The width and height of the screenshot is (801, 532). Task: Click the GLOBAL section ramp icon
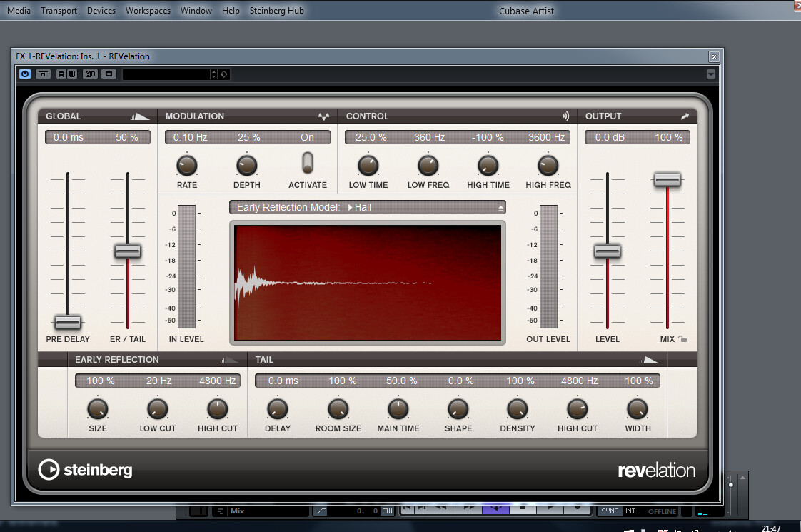point(139,116)
